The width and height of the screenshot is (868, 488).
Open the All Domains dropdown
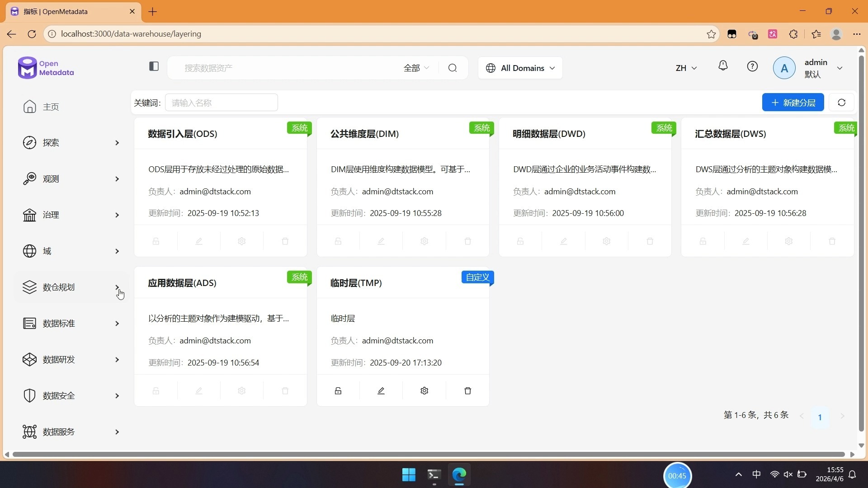pyautogui.click(x=520, y=68)
